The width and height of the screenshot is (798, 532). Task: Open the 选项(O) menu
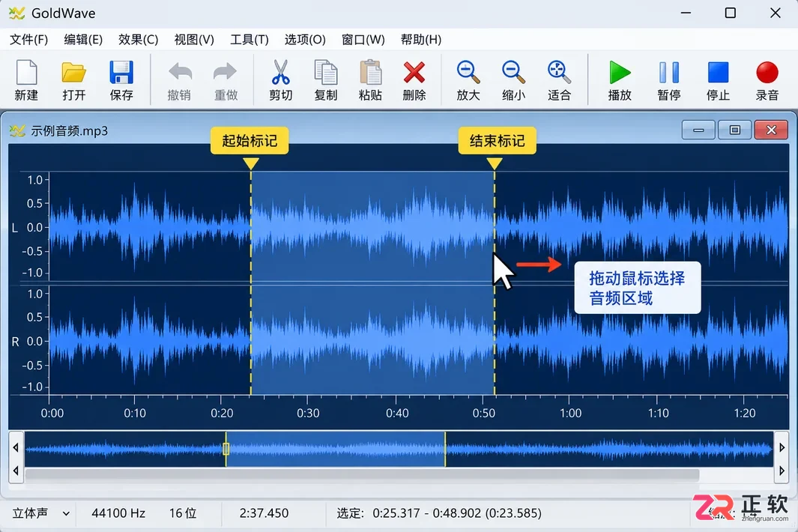tap(305, 40)
